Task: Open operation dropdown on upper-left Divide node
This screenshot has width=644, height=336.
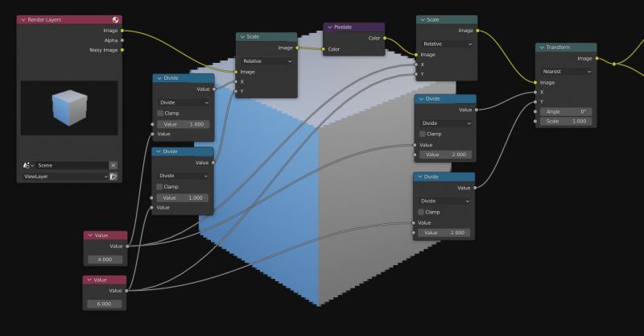Action: pyautogui.click(x=184, y=102)
